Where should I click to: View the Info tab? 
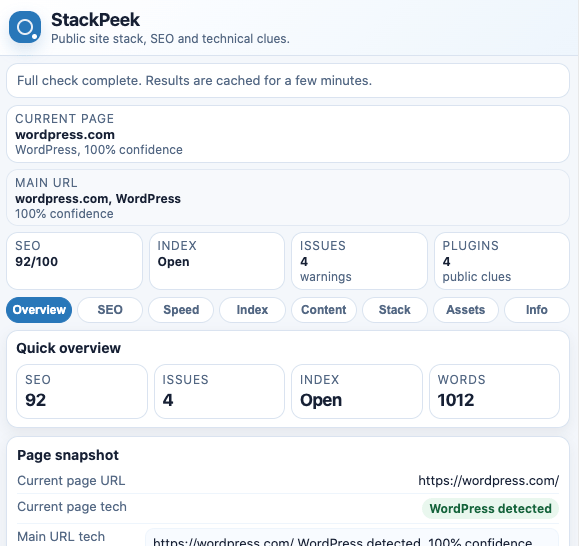click(x=537, y=310)
